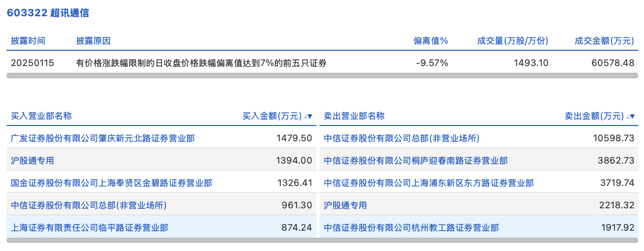Click 中信证券总部(非营业场所) in the sell-side list
The width and height of the screenshot is (644, 251).
tap(402, 138)
